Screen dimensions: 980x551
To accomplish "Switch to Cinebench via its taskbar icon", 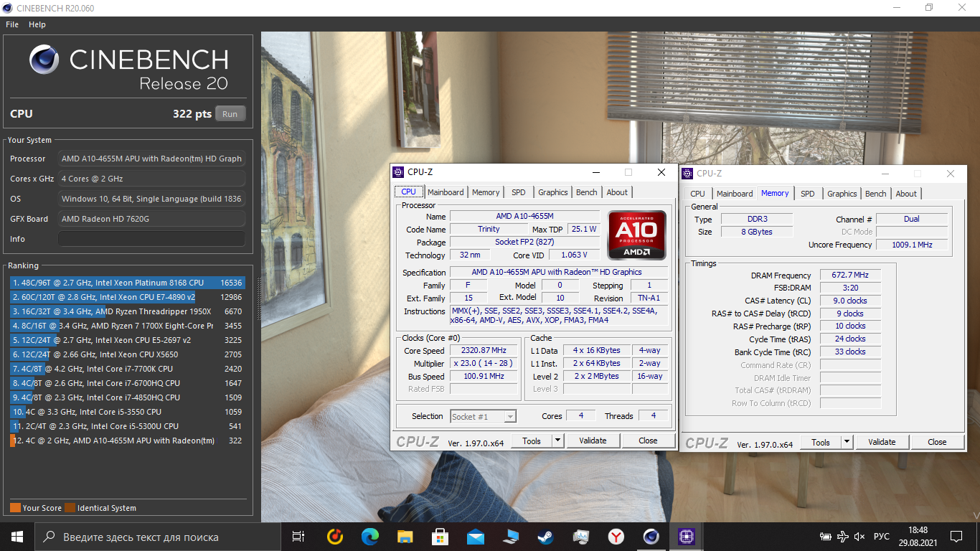I will click(651, 536).
